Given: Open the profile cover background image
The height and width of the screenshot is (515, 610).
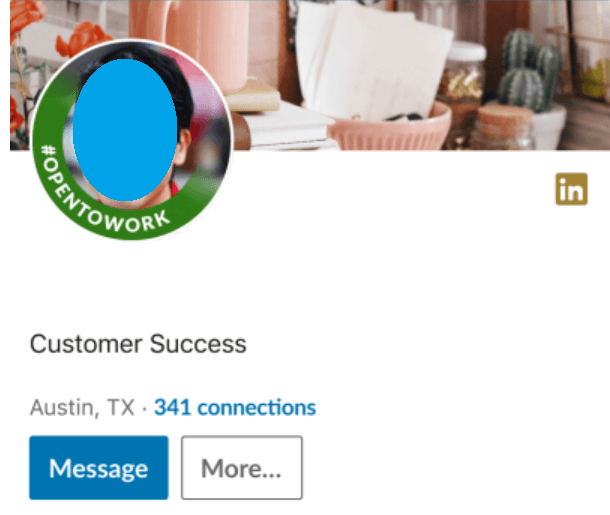Looking at the screenshot, I should coord(389,75).
